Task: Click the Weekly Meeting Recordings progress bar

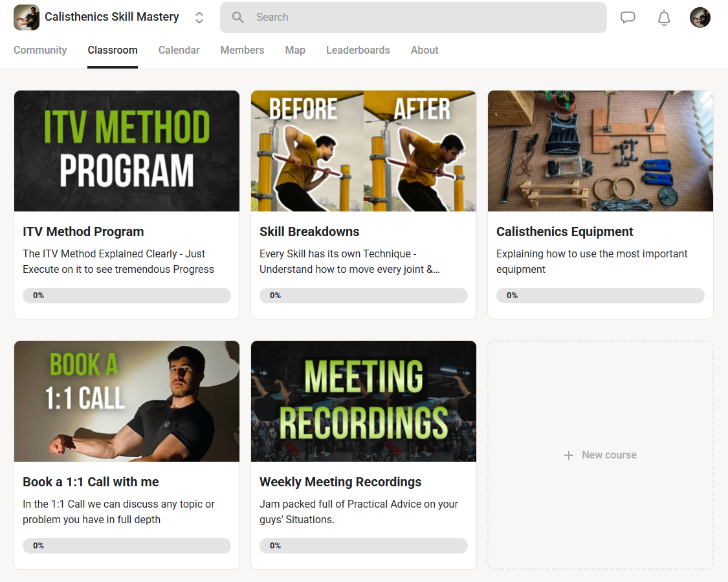Action: [364, 546]
